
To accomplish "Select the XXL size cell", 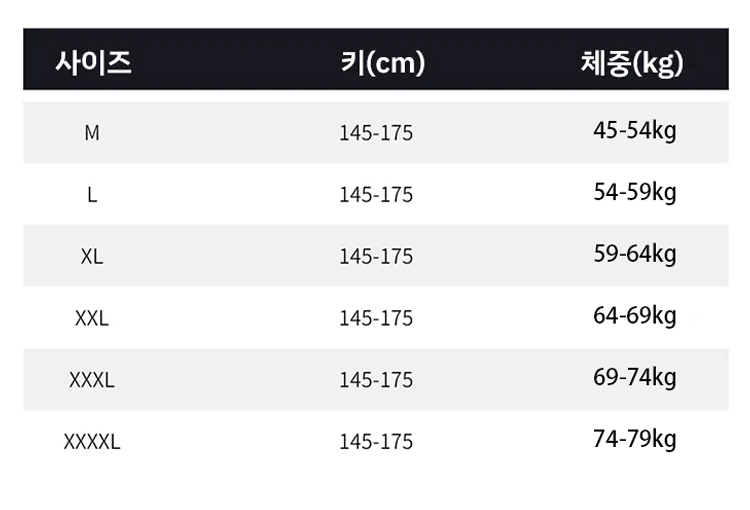I will (92, 318).
